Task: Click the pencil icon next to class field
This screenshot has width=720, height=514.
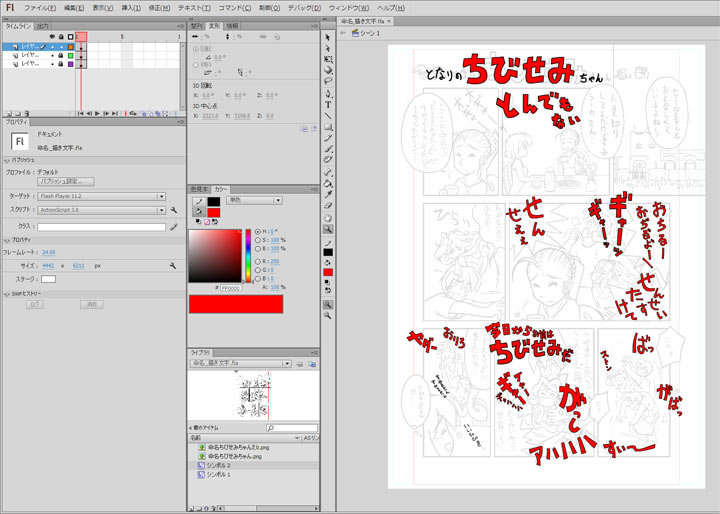Action: (x=173, y=227)
